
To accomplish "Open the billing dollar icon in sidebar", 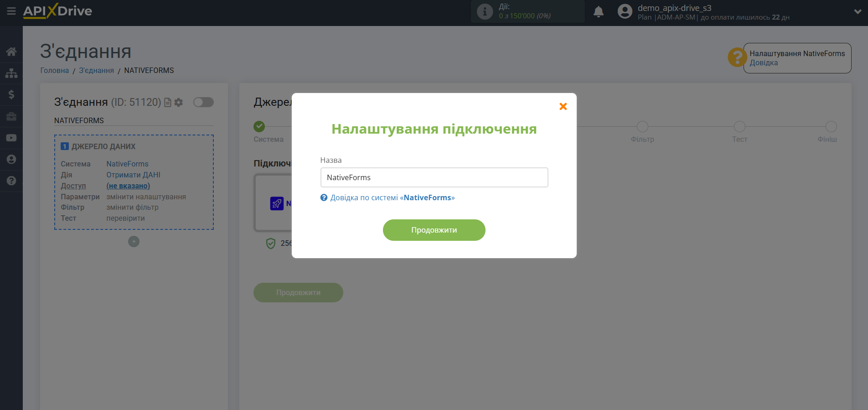I will pyautogui.click(x=11, y=94).
